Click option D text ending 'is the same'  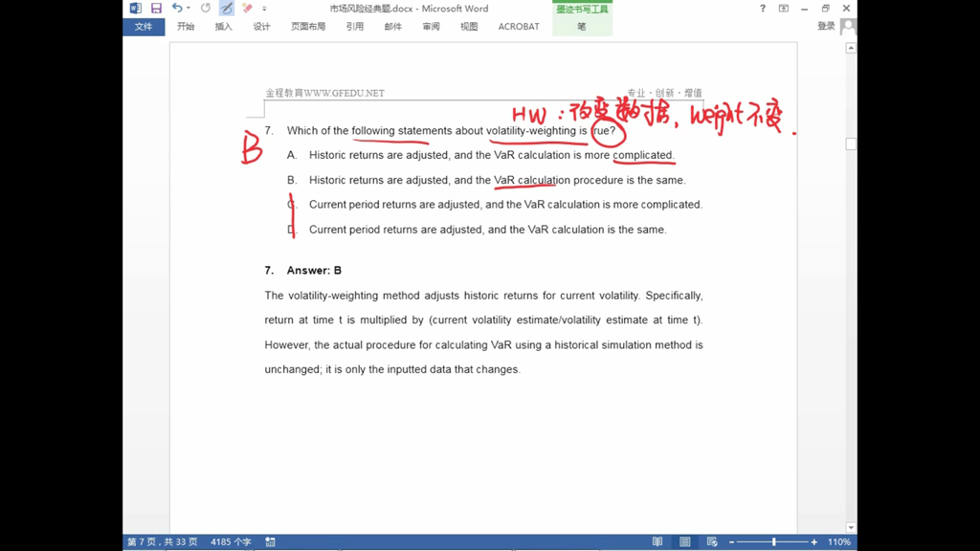487,230
